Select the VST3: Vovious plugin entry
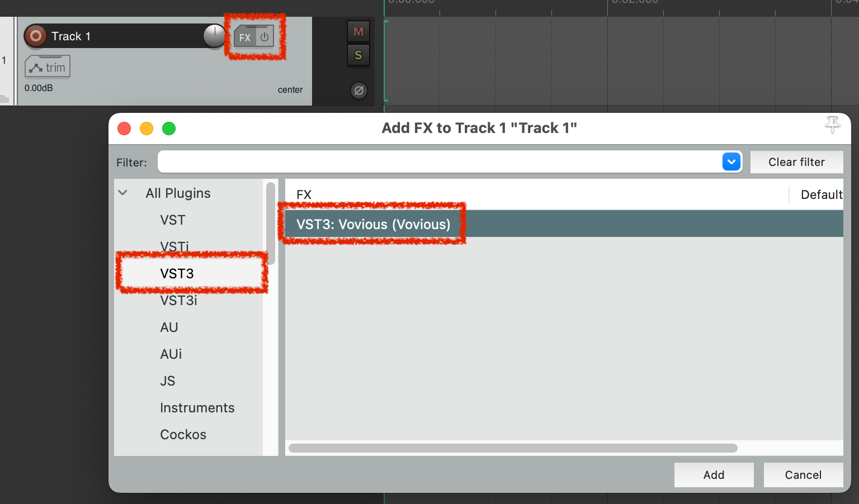The height and width of the screenshot is (504, 859). point(564,224)
